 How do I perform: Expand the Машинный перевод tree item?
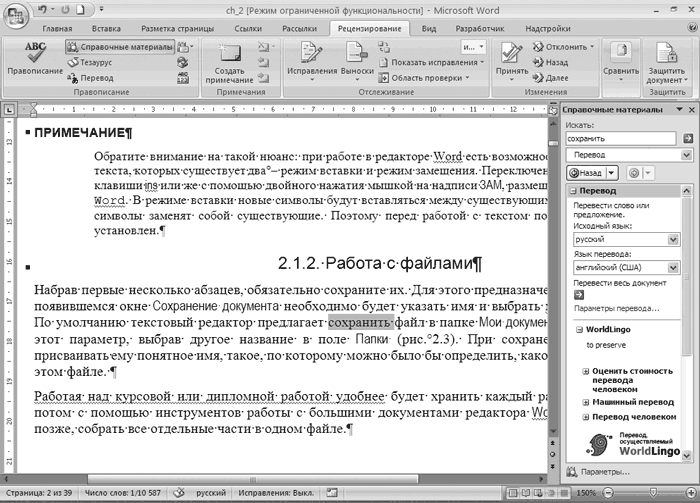pos(585,400)
